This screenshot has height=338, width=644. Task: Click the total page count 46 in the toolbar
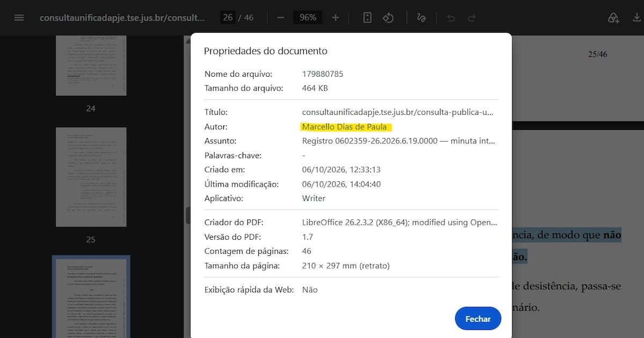248,18
